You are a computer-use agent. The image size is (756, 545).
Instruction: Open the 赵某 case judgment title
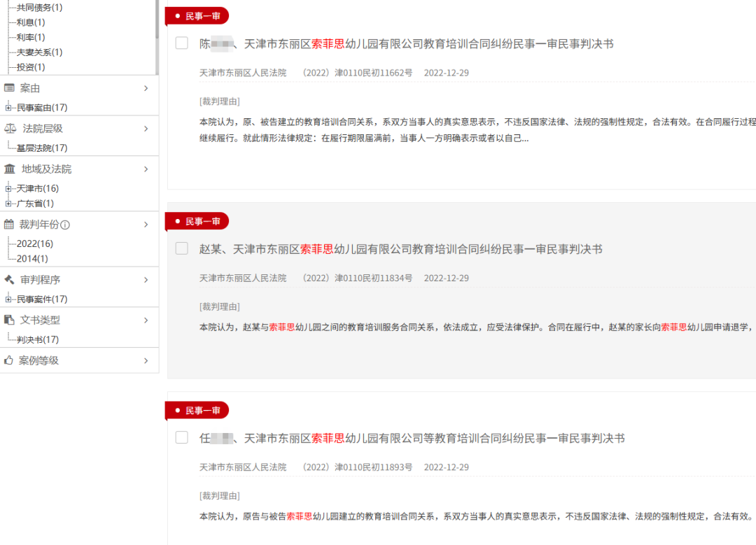coord(400,249)
